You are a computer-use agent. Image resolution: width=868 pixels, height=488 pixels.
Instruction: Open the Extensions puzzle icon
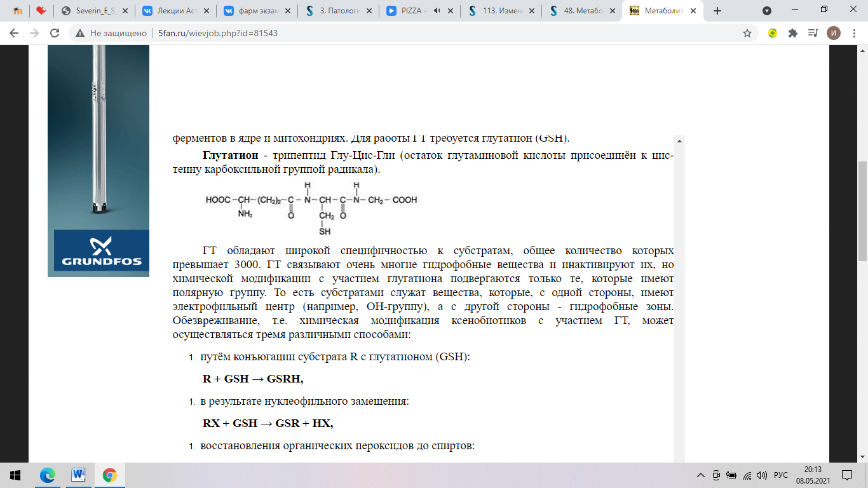coord(792,33)
